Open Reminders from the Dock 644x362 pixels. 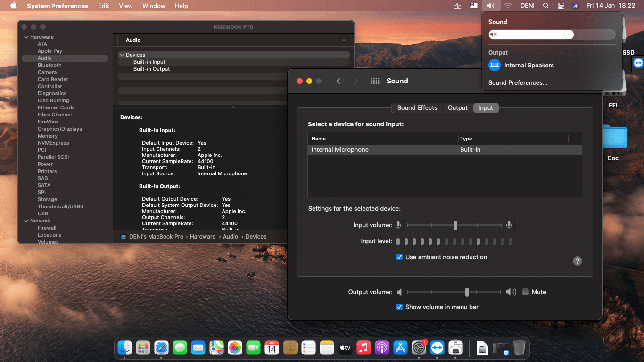(308, 348)
